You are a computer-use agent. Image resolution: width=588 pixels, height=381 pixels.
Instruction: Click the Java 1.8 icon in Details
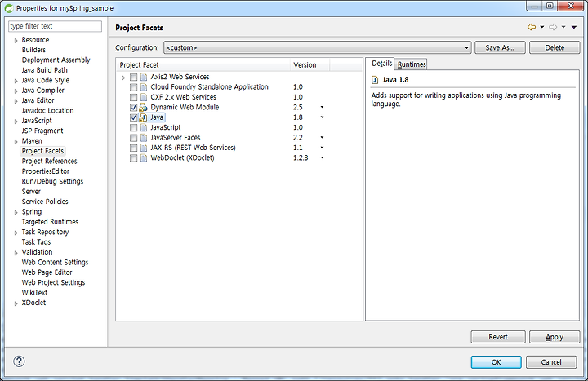(x=375, y=80)
